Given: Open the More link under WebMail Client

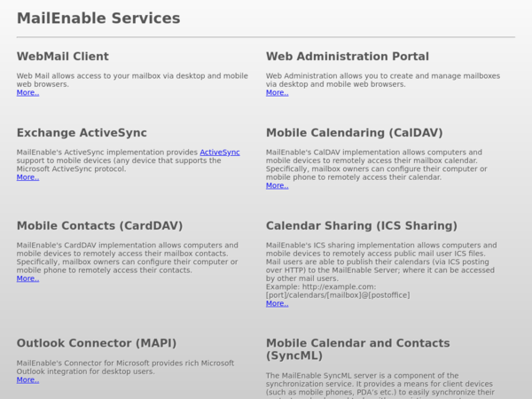Looking at the screenshot, I should click(x=27, y=92).
